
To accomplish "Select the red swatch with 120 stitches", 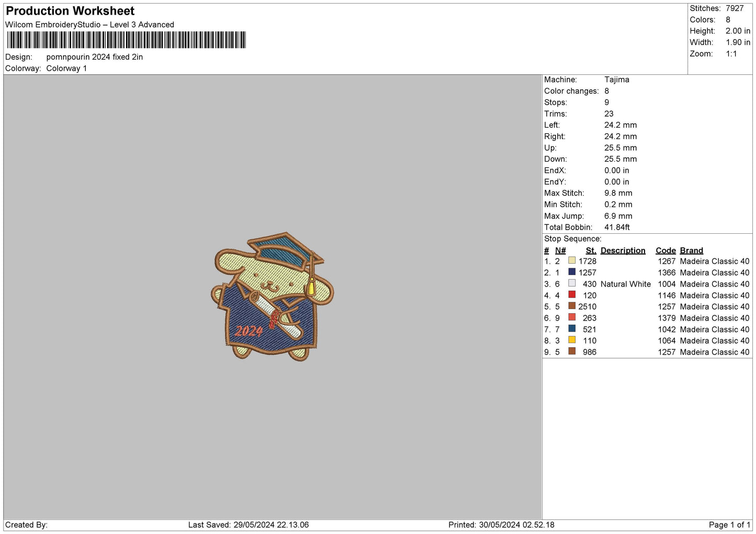I will coord(572,295).
